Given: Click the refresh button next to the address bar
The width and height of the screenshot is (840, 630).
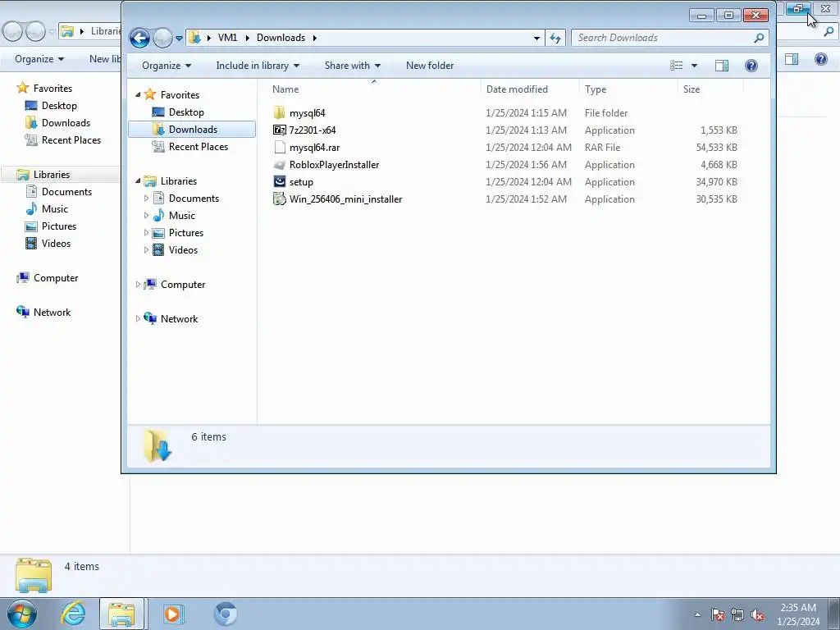Looking at the screenshot, I should [x=555, y=38].
